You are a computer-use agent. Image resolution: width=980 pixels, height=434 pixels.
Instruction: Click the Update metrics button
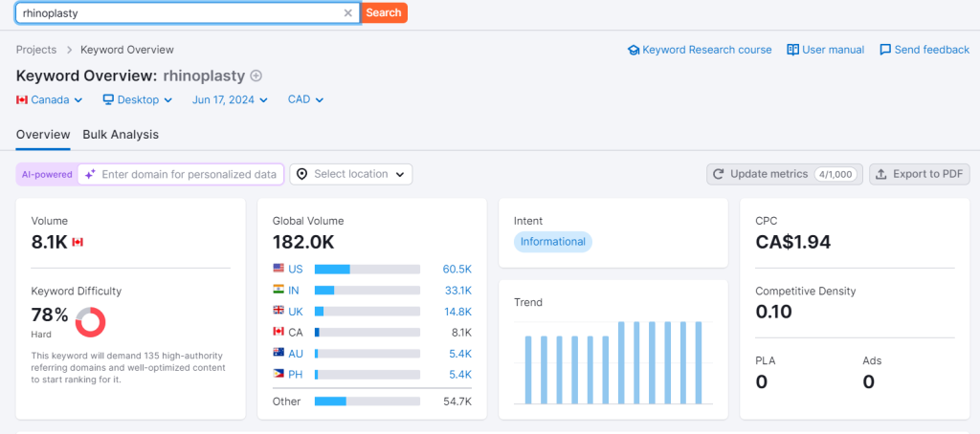tap(785, 174)
